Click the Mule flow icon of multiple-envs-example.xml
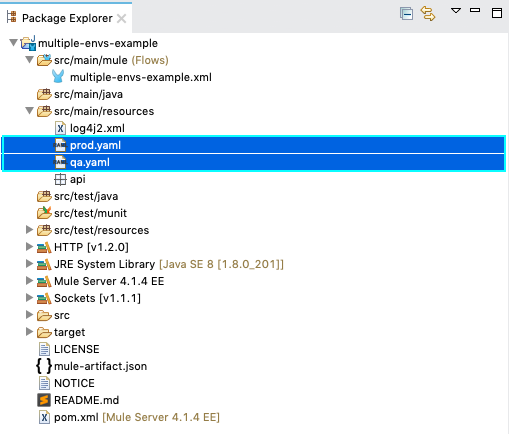Image resolution: width=509 pixels, height=434 pixels. [58, 77]
